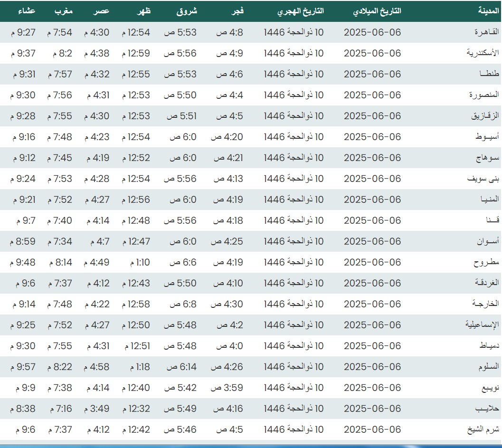Click the عصر column header
Screen dimensions: 502x448
101,11
